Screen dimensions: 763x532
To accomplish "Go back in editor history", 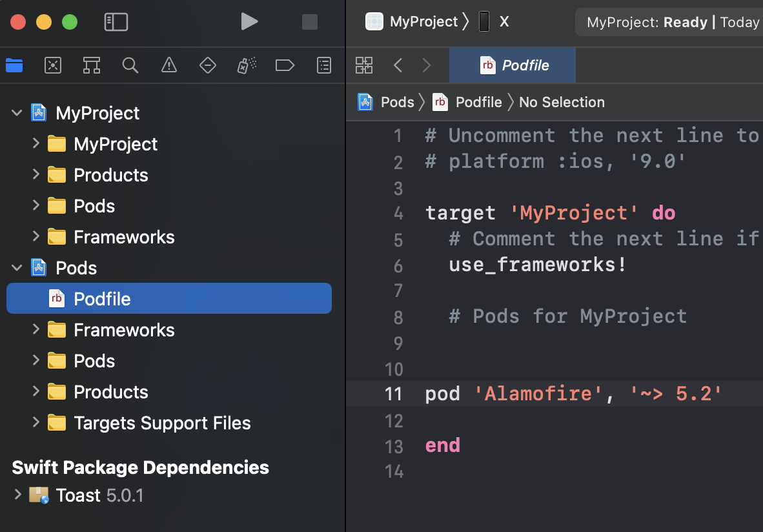I will pos(398,65).
